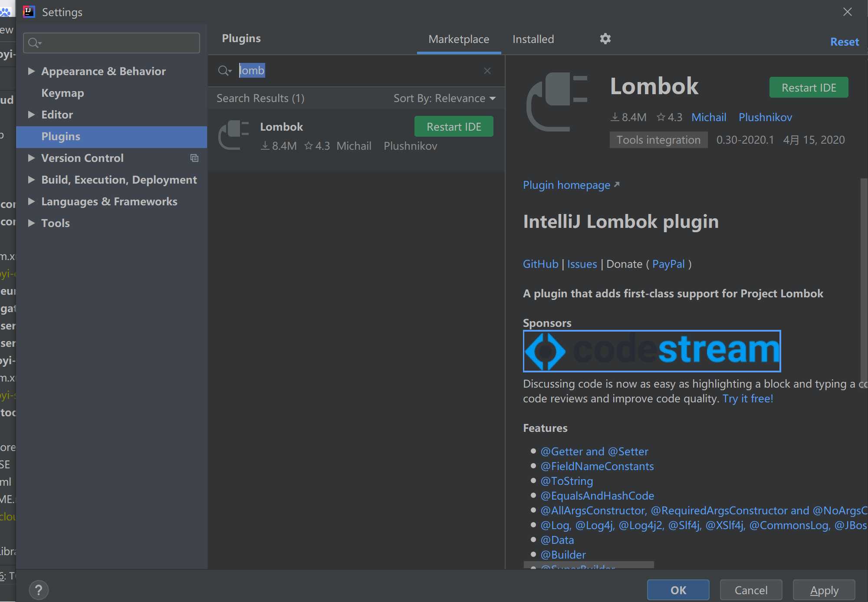The height and width of the screenshot is (602, 868).
Task: Click the IntelliJ icon in the title bar
Action: pos(29,12)
